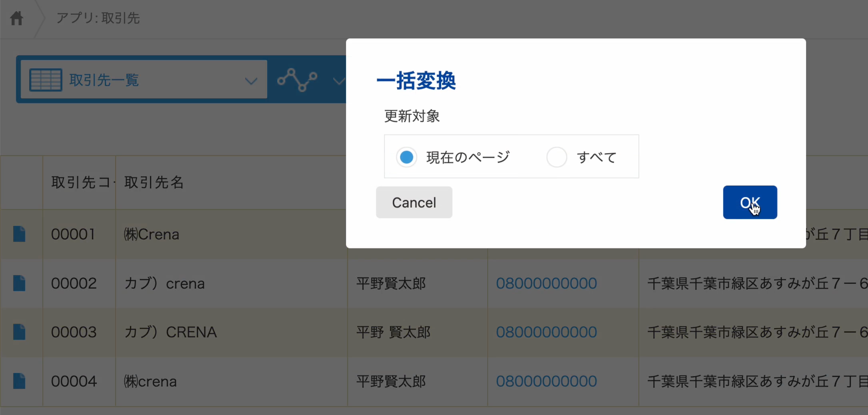The height and width of the screenshot is (415, 868).
Task: Select the すべて radio button
Action: (557, 157)
